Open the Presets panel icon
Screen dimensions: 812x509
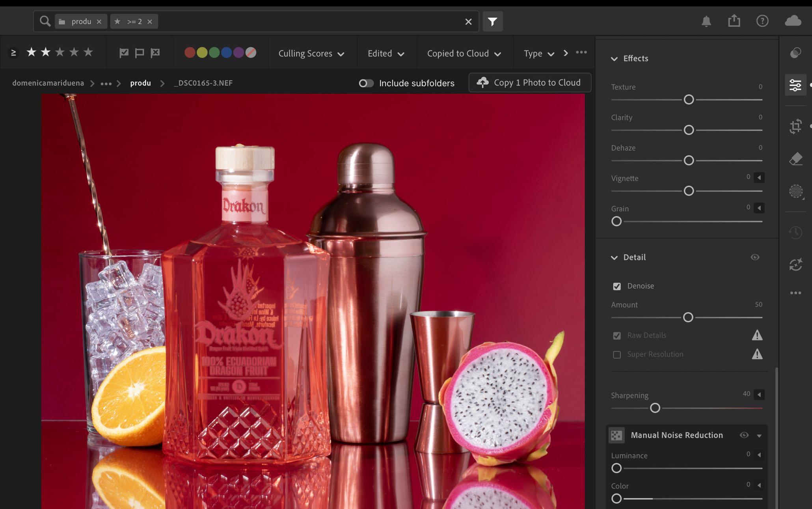click(795, 53)
